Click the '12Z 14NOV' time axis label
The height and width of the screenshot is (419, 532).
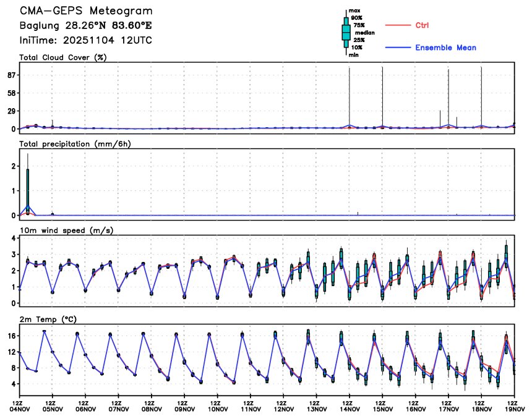[x=350, y=406]
